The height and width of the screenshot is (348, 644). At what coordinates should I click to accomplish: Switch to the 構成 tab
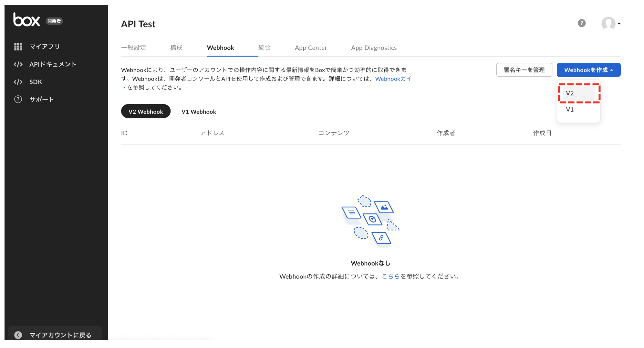coord(176,48)
